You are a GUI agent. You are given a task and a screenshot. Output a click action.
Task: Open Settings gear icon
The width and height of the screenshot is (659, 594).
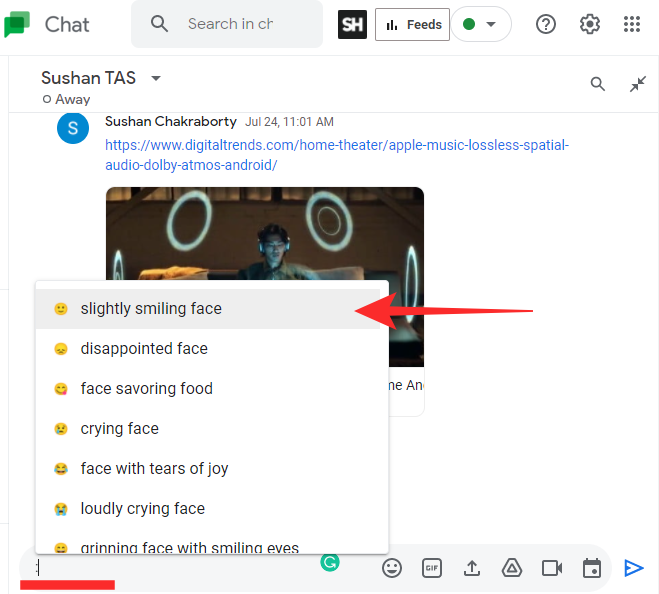(x=590, y=24)
